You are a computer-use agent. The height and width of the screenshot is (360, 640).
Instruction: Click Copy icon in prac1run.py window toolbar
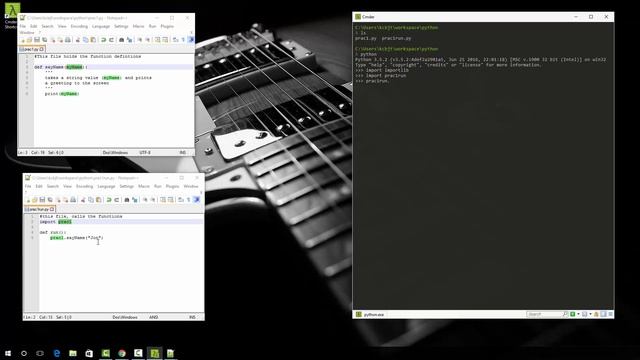pos(91,200)
